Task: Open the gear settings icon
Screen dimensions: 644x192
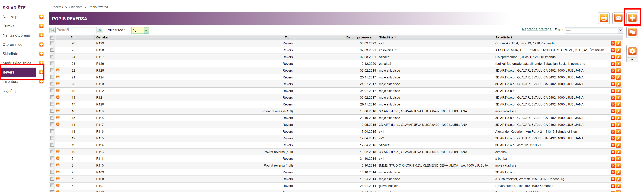Action: coord(632,51)
